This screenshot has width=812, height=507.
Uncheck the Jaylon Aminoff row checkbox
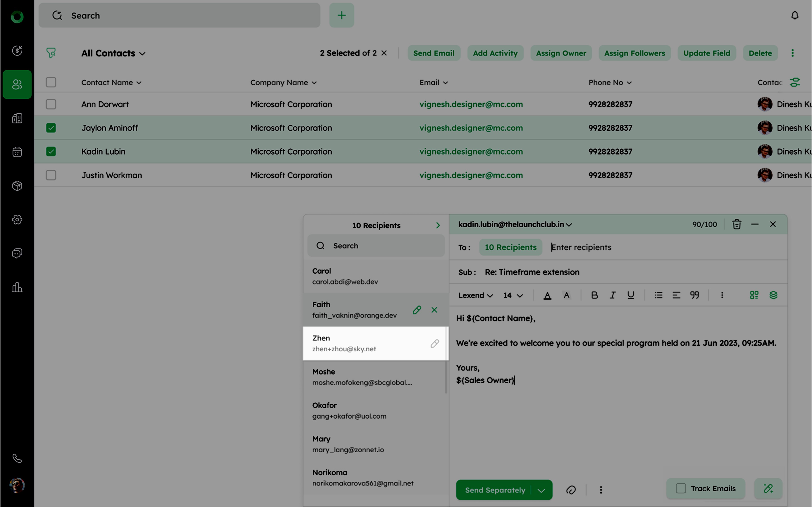pos(51,128)
